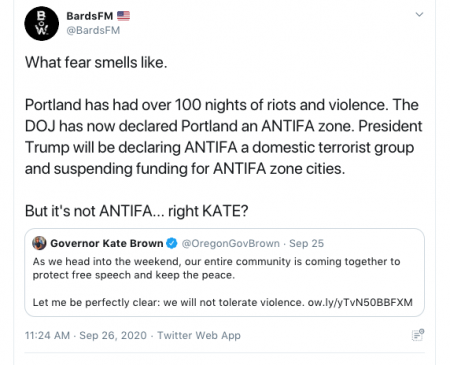Click the 'What fear smells like.' text
This screenshot has width=450, height=365.
(x=96, y=63)
